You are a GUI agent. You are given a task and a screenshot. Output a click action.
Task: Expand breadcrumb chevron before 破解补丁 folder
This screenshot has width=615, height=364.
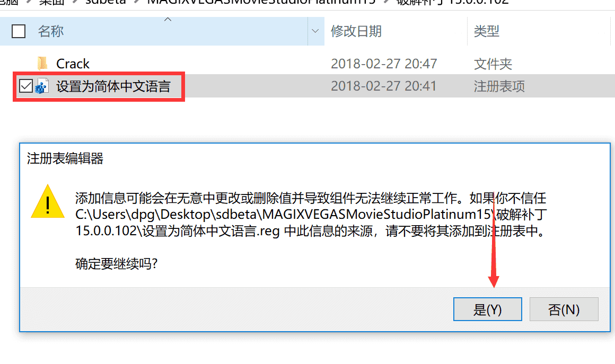click(386, 2)
